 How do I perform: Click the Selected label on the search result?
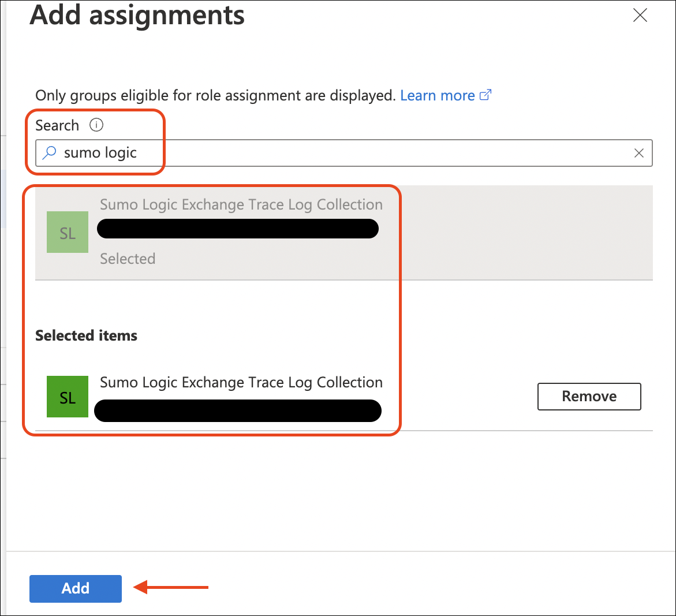128,259
